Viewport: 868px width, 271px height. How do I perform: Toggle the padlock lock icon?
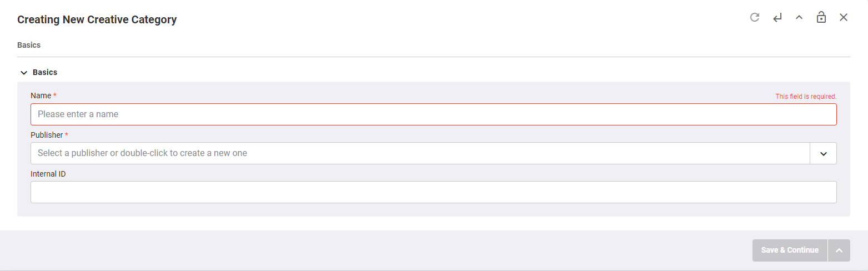[x=821, y=17]
